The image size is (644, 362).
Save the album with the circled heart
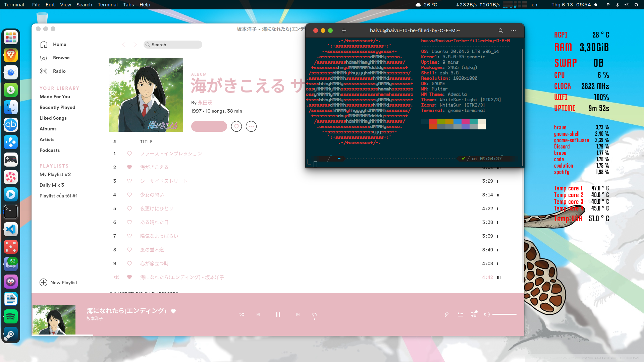236,126
